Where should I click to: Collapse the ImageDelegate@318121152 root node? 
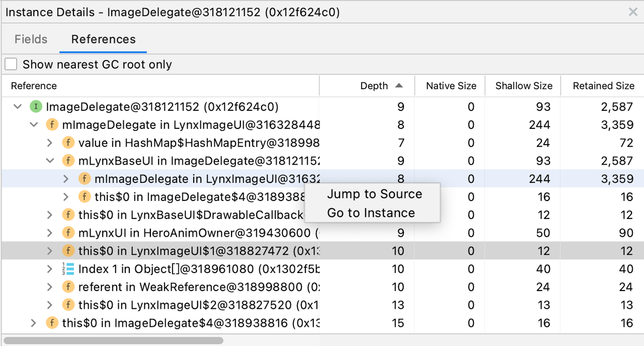(x=18, y=107)
